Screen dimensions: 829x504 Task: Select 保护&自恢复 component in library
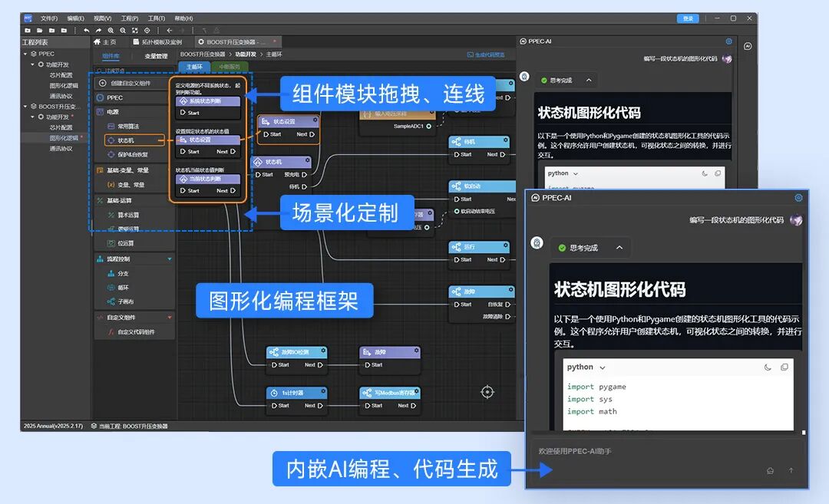click(128, 154)
